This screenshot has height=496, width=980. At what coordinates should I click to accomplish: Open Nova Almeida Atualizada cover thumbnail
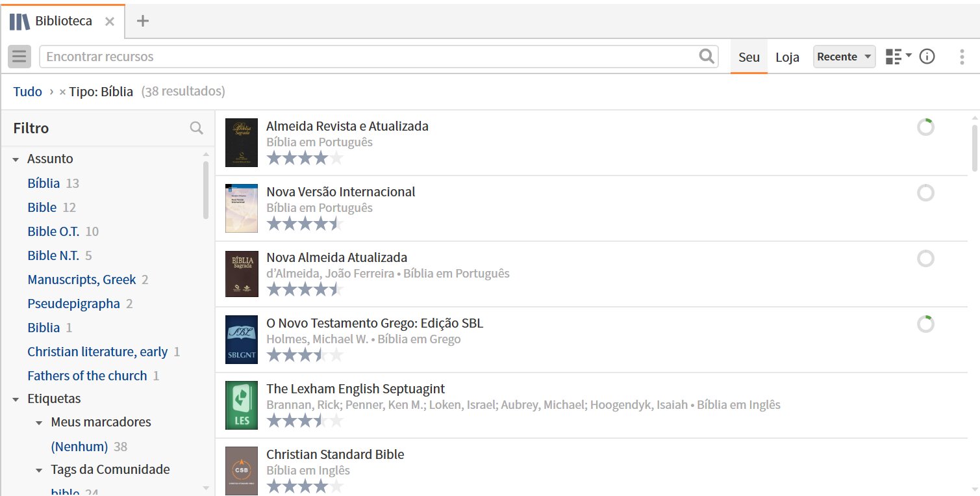242,274
